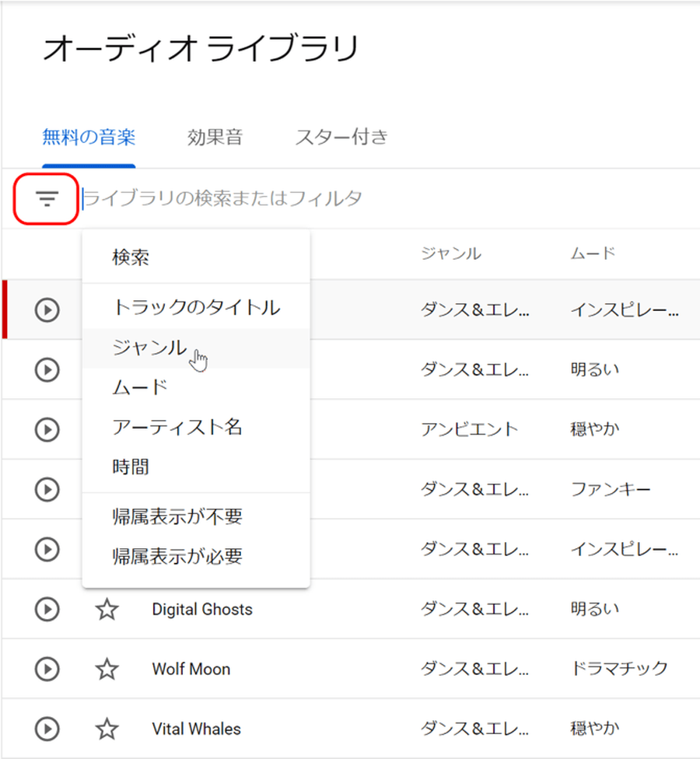Choose ジャンル from the filter menu
This screenshot has height=759, width=700.
click(x=149, y=348)
